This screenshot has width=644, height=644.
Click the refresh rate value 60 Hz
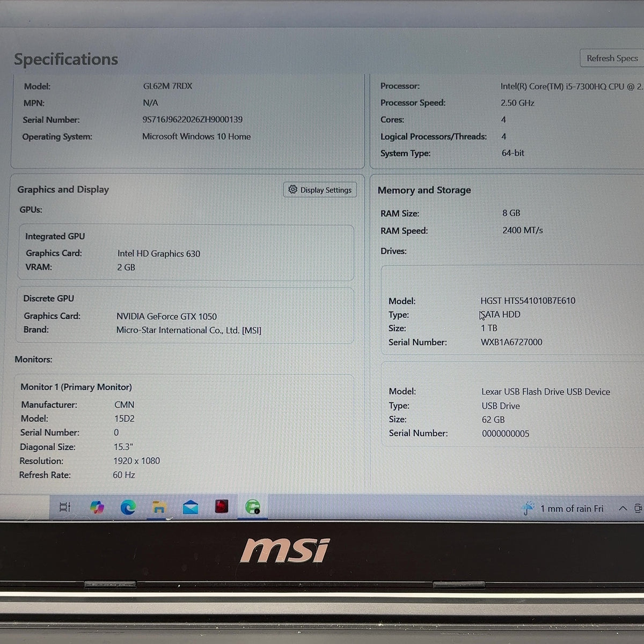pyautogui.click(x=124, y=475)
